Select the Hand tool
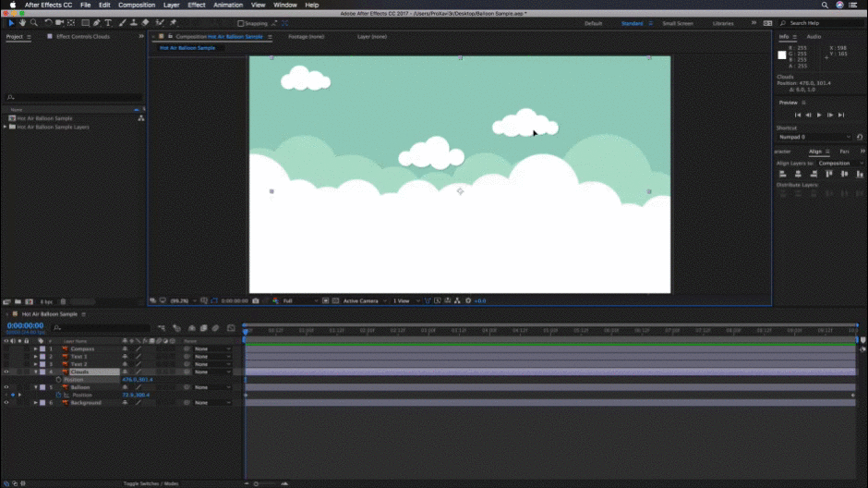The image size is (868, 488). (23, 23)
